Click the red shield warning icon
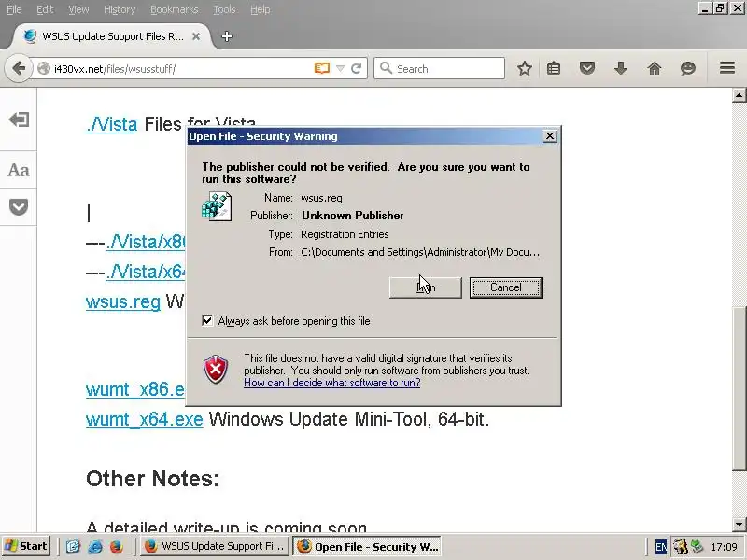The width and height of the screenshot is (747, 560). tap(216, 370)
